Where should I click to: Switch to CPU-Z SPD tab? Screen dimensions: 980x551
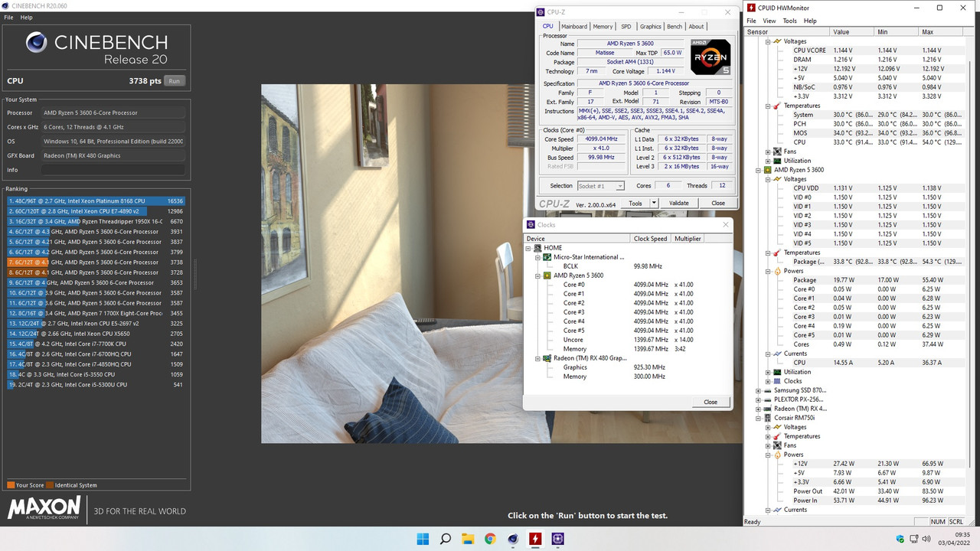(626, 26)
